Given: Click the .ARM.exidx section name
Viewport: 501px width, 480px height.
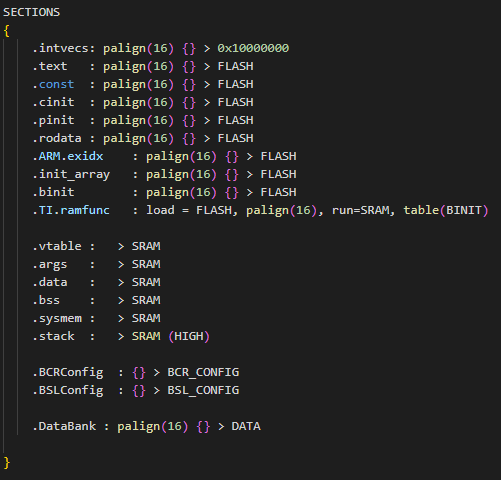Looking at the screenshot, I should coord(68,156).
